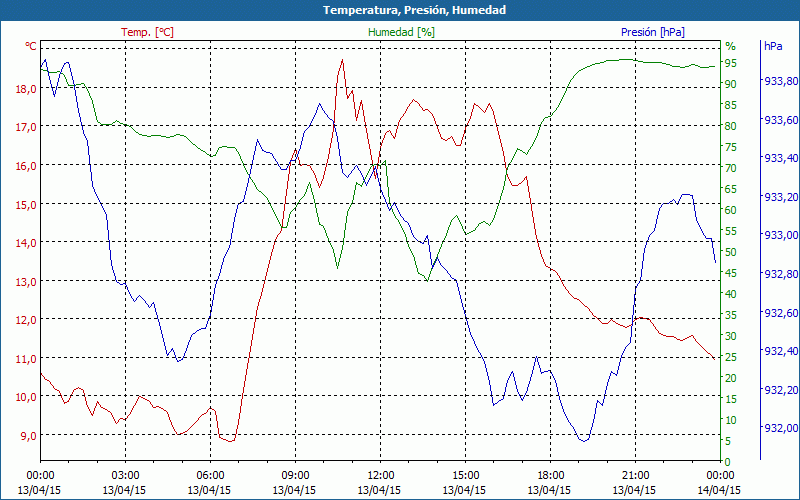The image size is (800, 500).
Task: Click the 14,0 temperature axis value
Action: tap(27, 243)
